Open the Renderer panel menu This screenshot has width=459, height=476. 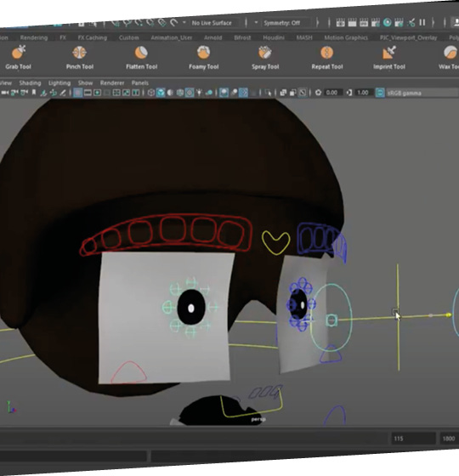(x=112, y=83)
